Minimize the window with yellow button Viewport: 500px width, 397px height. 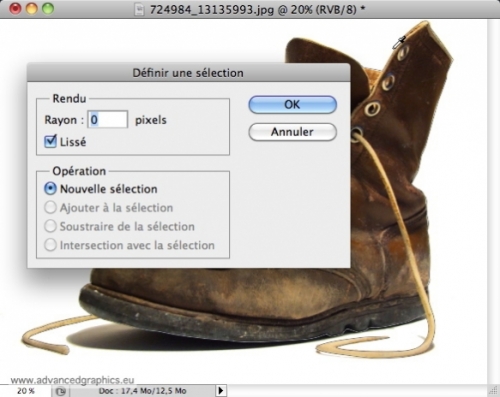point(32,8)
